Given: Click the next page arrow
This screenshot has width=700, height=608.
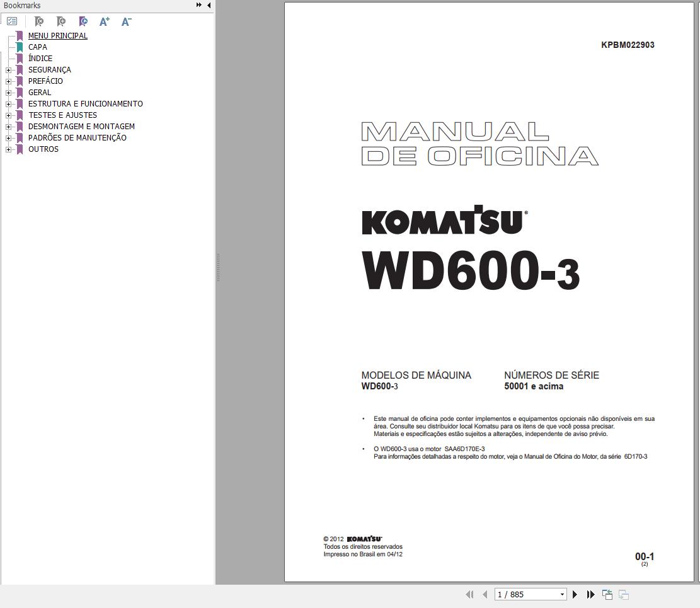Looking at the screenshot, I should pyautogui.click(x=575, y=594).
